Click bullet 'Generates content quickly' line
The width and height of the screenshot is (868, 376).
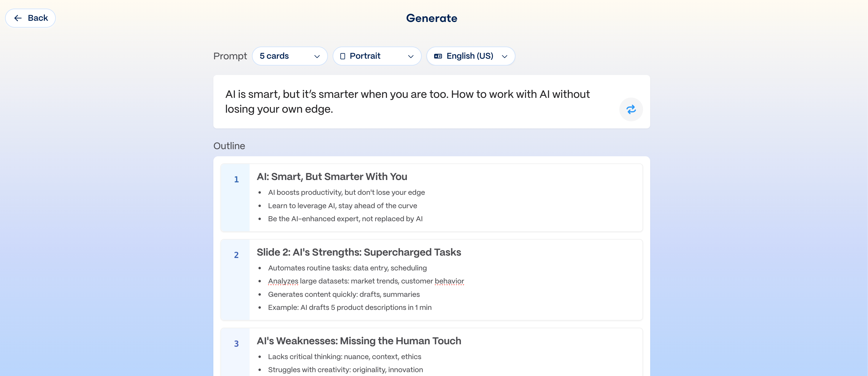click(x=344, y=294)
